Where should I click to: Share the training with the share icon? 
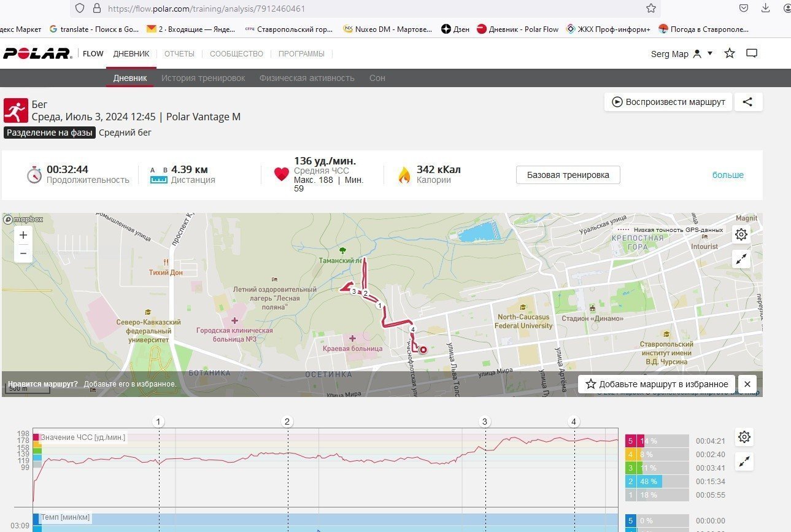pyautogui.click(x=747, y=102)
